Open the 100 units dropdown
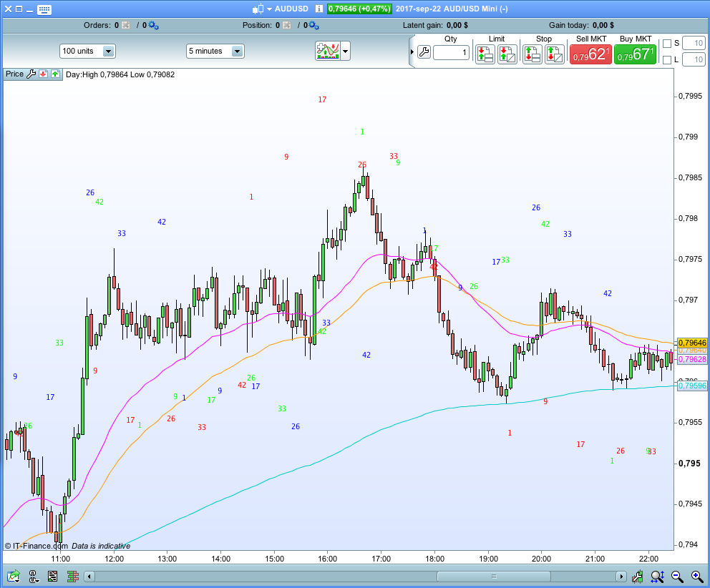 coord(87,52)
